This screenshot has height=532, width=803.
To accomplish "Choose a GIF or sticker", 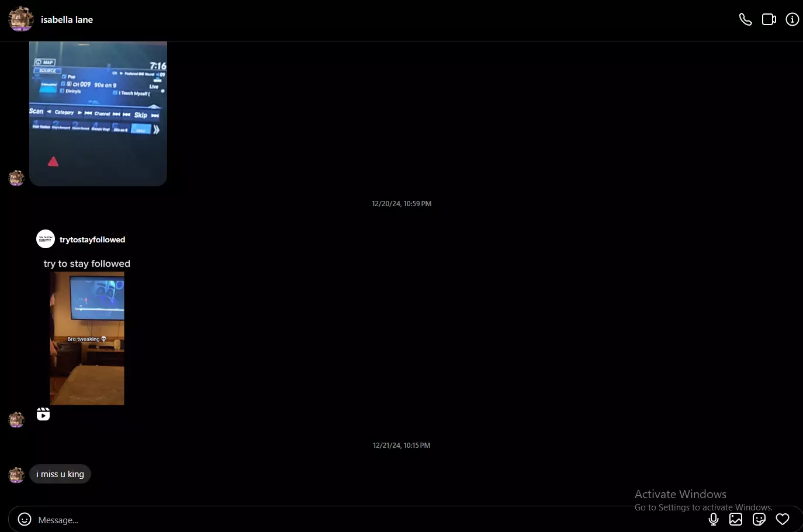I will click(759, 519).
